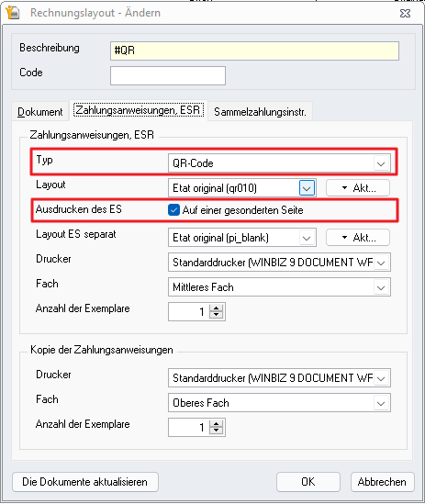
Task: Increase Anzahl der Exemplare in upper section
Action: pyautogui.click(x=217, y=308)
